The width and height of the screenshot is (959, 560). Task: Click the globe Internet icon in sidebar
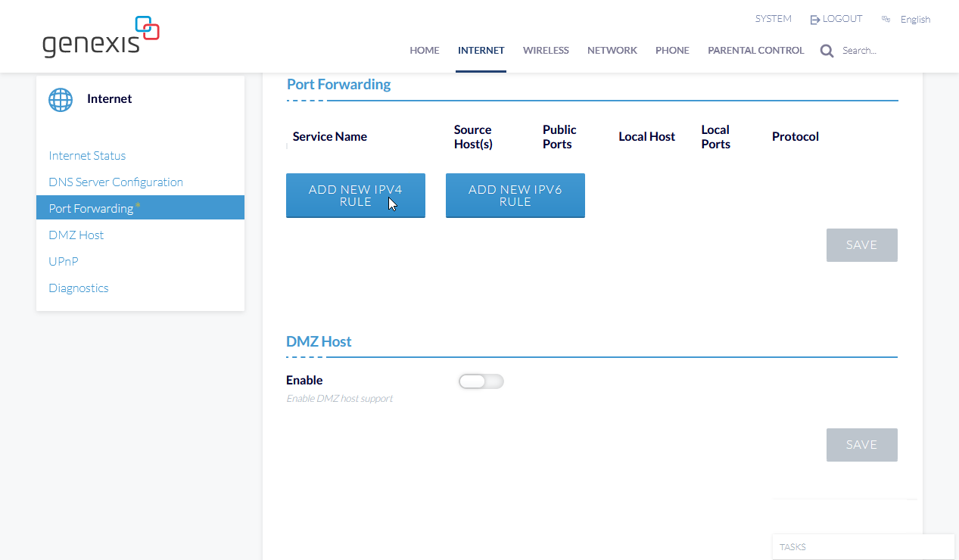coord(61,99)
